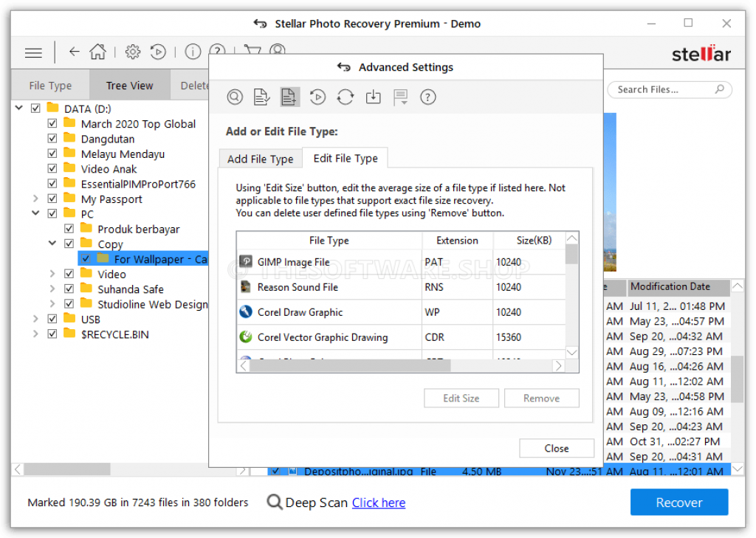Screen dimensions: 756x538
Task: Click the search magnifier icon in Search Files
Action: coord(719,89)
